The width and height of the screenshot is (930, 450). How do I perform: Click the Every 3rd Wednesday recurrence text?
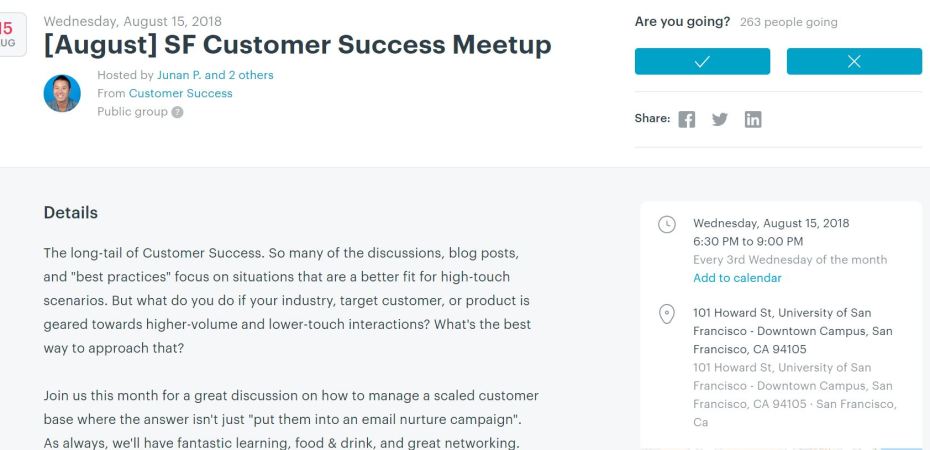click(789, 260)
